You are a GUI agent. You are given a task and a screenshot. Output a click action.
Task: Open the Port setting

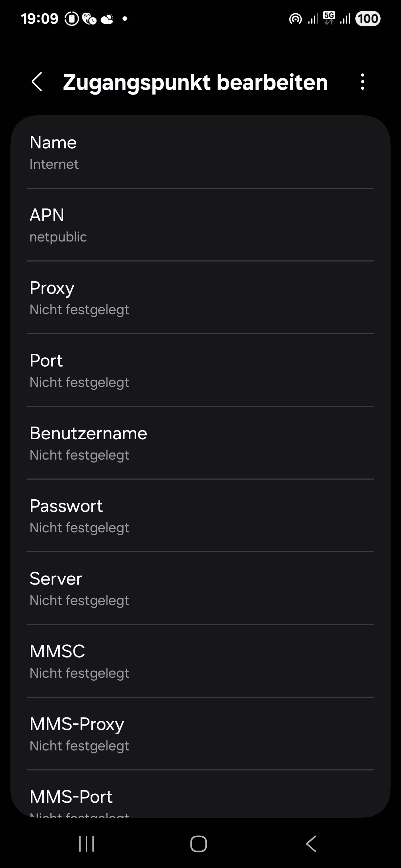click(200, 370)
